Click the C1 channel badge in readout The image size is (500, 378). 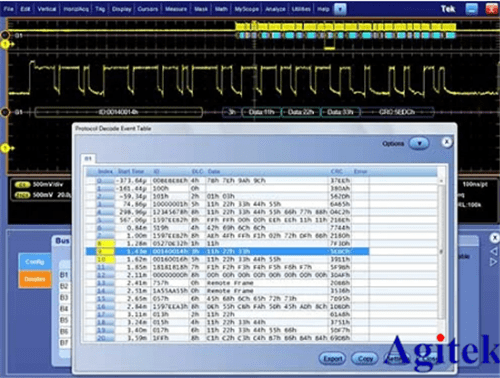pos(23,185)
